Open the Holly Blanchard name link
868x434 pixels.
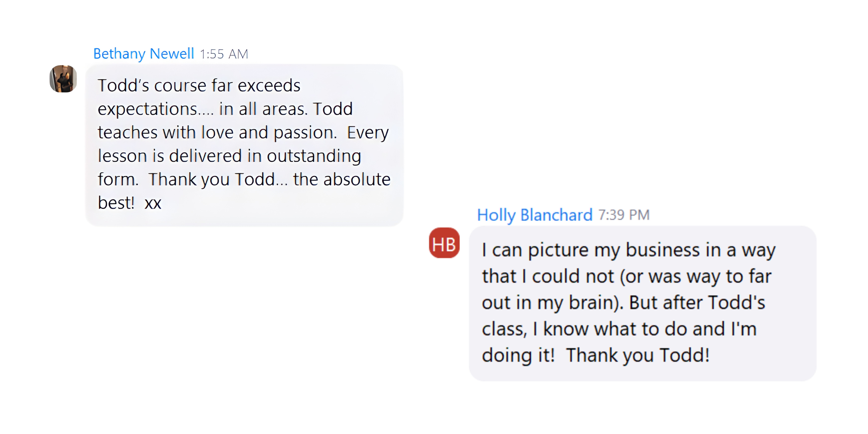click(x=534, y=215)
